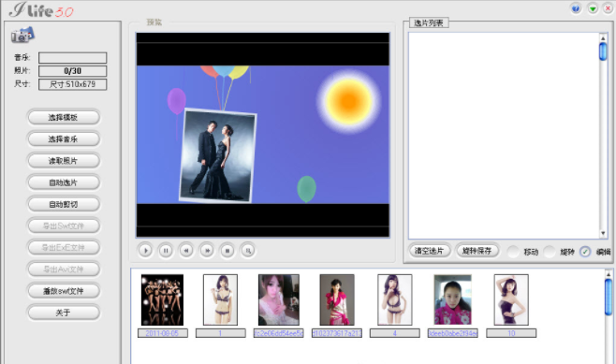Start preview with the play button
Screen dimensions: 616x364
point(145,250)
